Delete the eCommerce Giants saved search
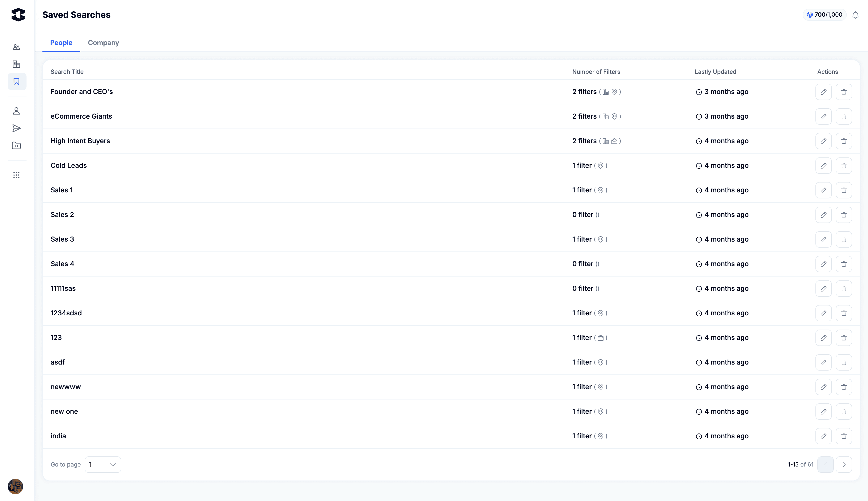Screen dimensions: 868x501 [x=844, y=116]
